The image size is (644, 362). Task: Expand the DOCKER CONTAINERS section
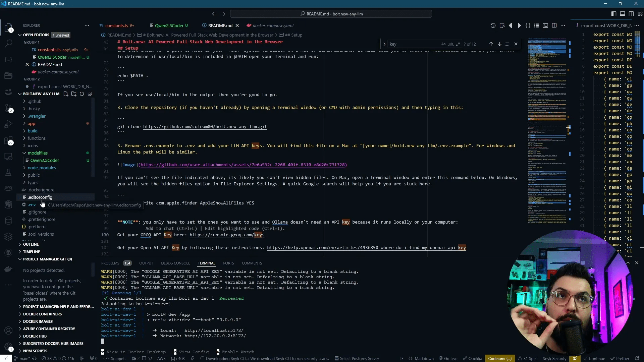click(x=42, y=314)
